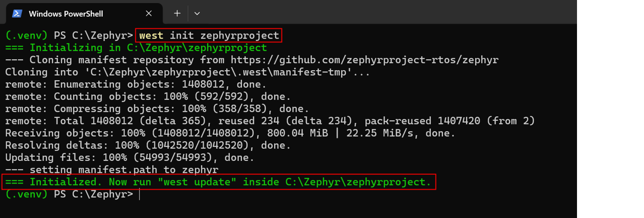This screenshot has width=644, height=218.
Task: Click the highlighted "west init zephyrproject" command
Action: [208, 36]
